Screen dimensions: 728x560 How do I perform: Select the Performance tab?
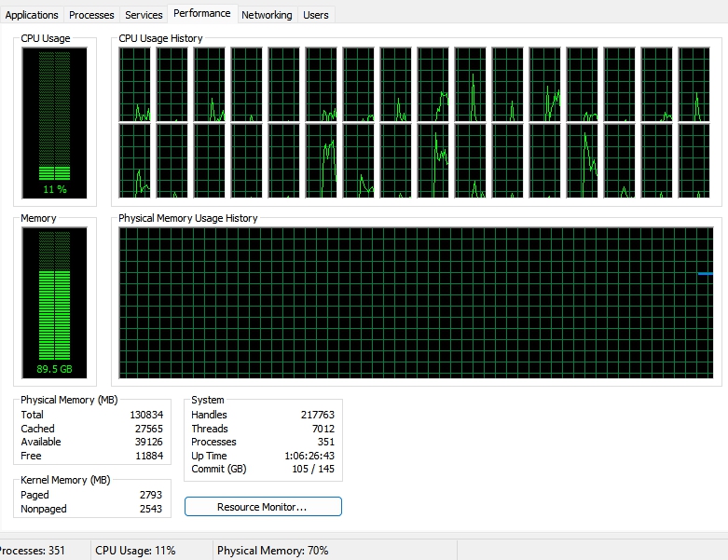[x=202, y=13]
